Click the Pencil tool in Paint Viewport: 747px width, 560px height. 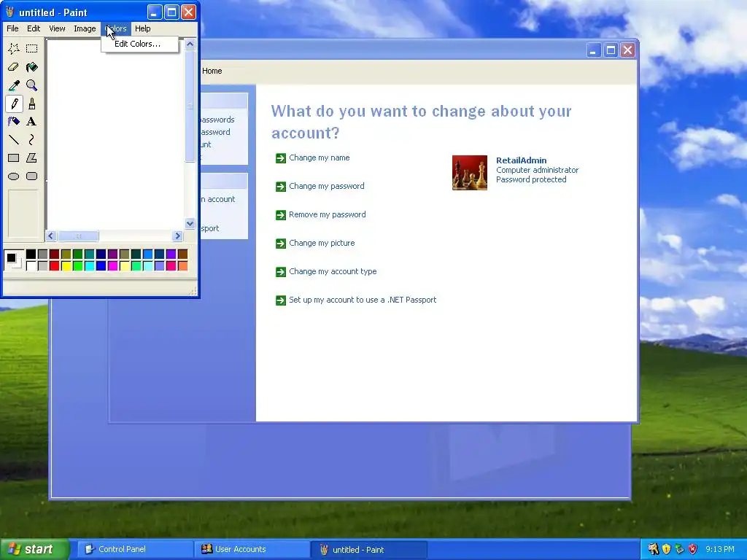pos(14,104)
